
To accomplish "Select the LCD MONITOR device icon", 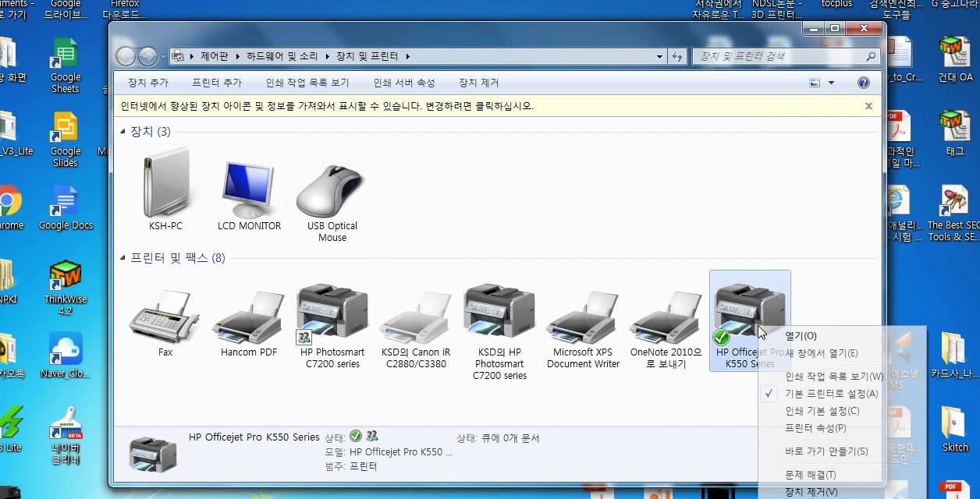I will tap(249, 189).
